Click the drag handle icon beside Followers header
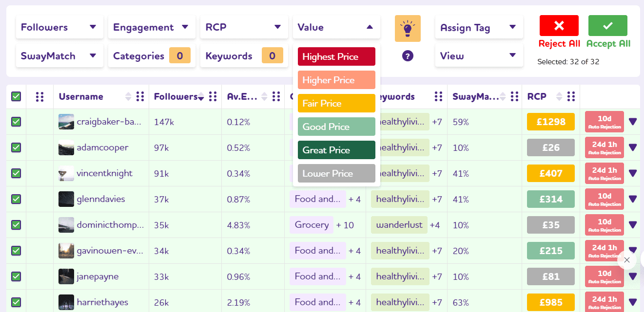This screenshot has width=644, height=312. click(213, 96)
